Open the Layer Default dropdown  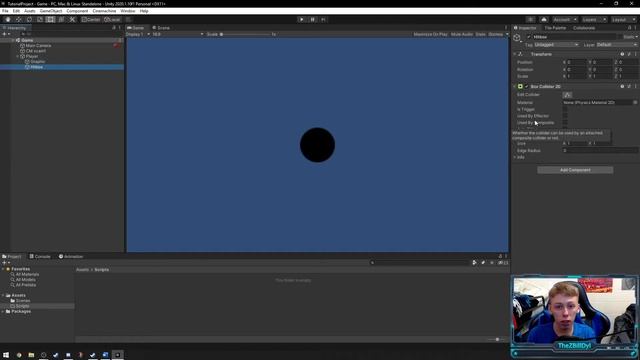point(617,45)
